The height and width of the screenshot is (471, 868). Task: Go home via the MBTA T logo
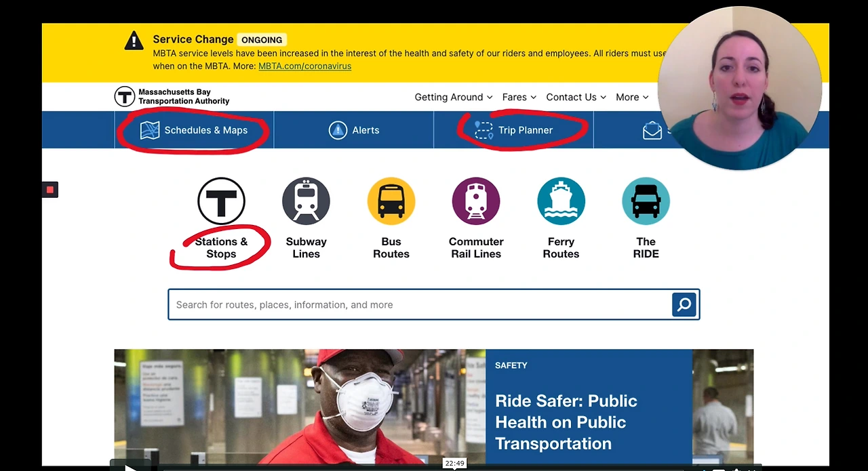coord(125,96)
